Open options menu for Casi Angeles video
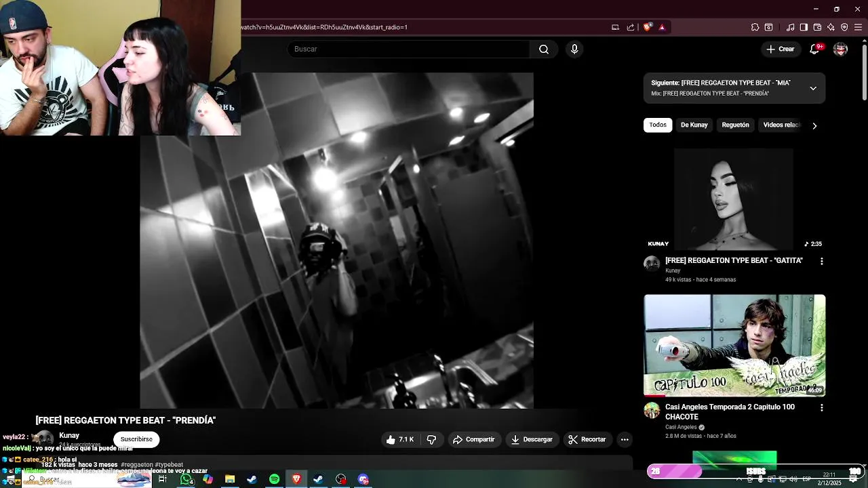The width and height of the screenshot is (868, 488). pos(821,407)
